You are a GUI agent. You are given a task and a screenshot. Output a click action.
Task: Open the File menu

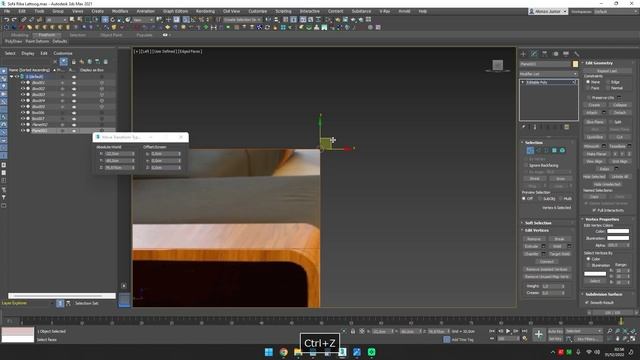point(7,11)
